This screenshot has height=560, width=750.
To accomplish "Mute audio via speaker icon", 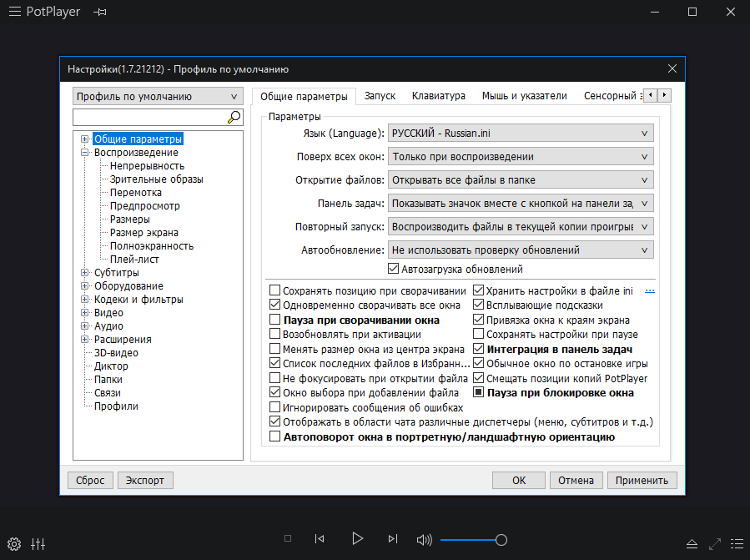I will pyautogui.click(x=425, y=540).
